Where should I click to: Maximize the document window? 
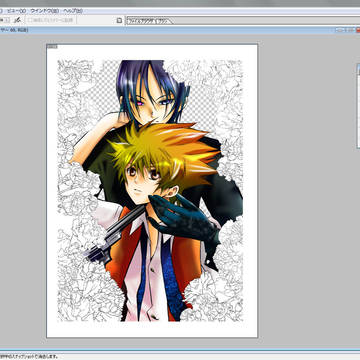[350, 30]
